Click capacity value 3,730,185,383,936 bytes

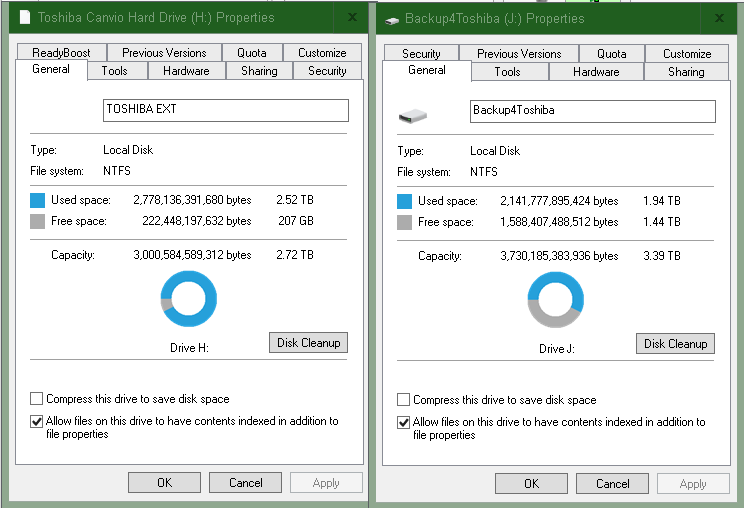[x=559, y=256]
